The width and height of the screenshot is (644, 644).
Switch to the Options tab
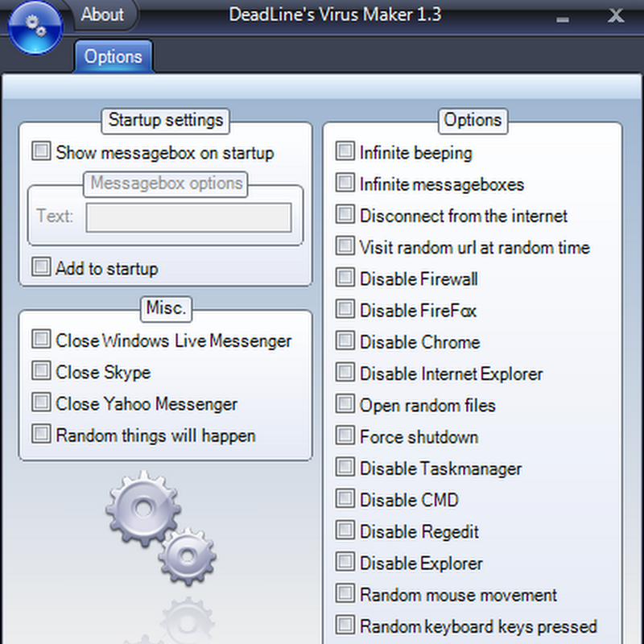pos(114,56)
